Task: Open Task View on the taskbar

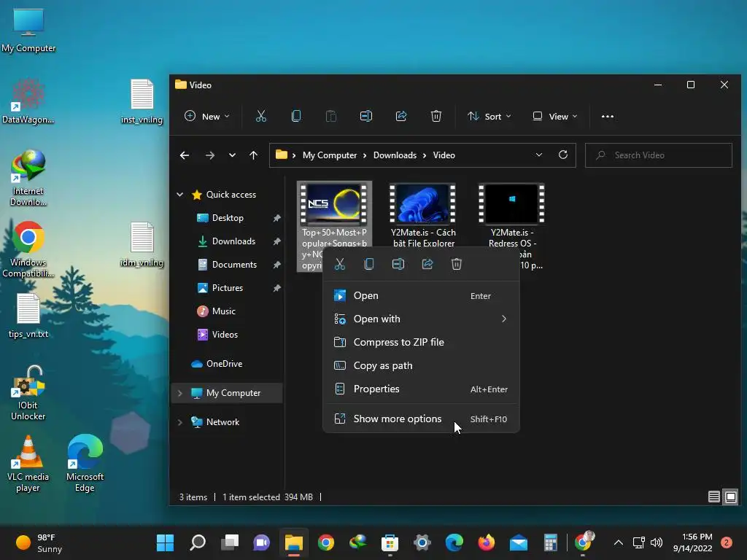Action: pyautogui.click(x=230, y=542)
